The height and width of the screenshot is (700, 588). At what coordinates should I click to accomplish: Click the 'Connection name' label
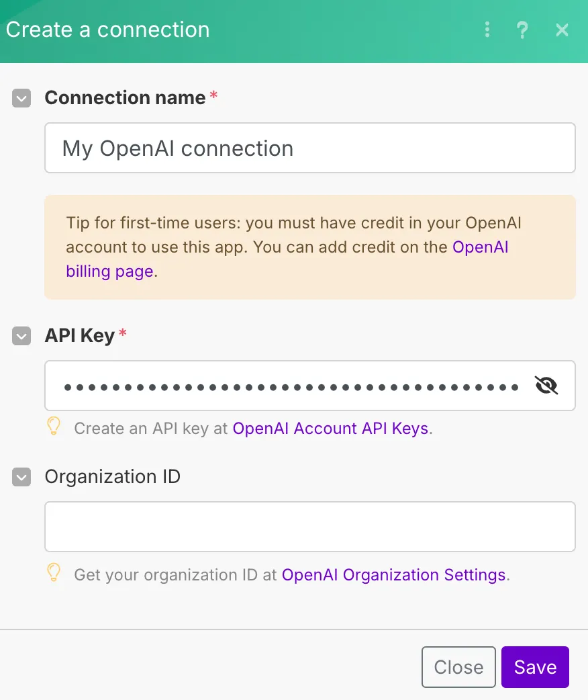pos(126,98)
